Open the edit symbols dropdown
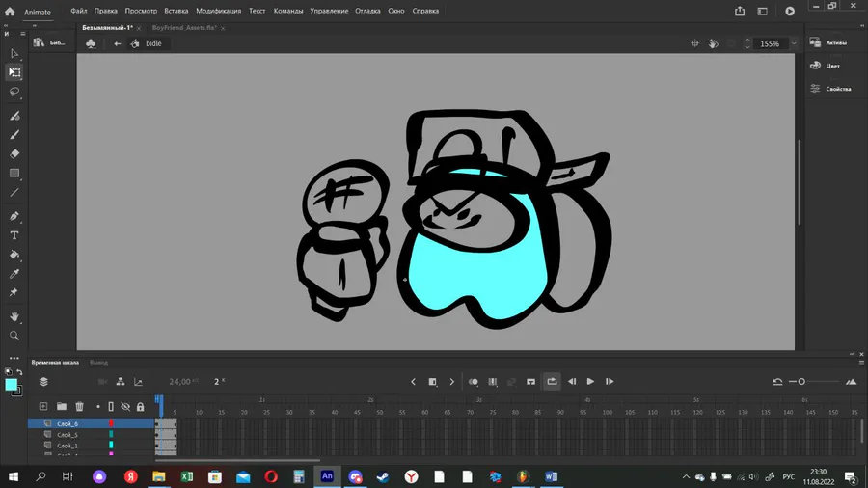Screen dimensions: 868x488 pyautogui.click(x=91, y=43)
